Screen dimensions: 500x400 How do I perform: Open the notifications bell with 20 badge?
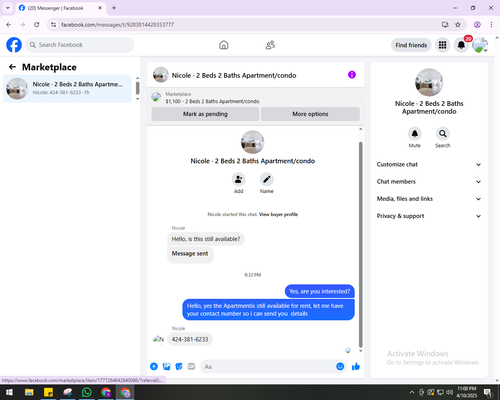pos(461,45)
